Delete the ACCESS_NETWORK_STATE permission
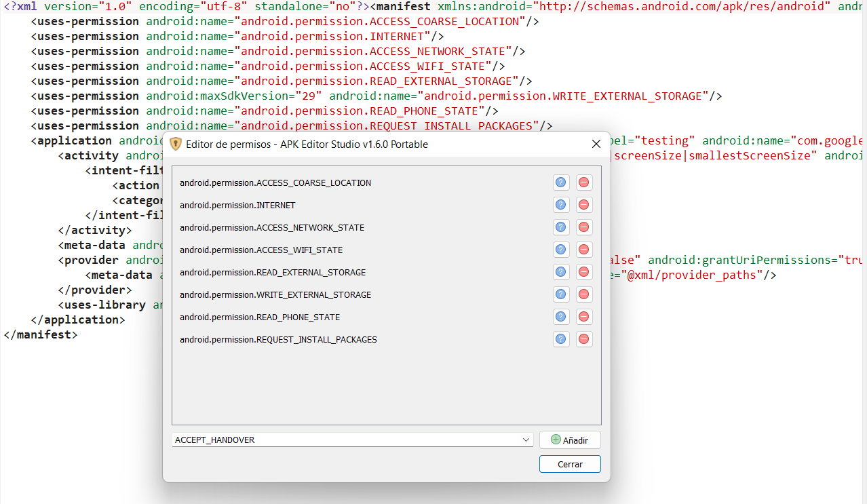This screenshot has height=504, width=867. click(583, 227)
